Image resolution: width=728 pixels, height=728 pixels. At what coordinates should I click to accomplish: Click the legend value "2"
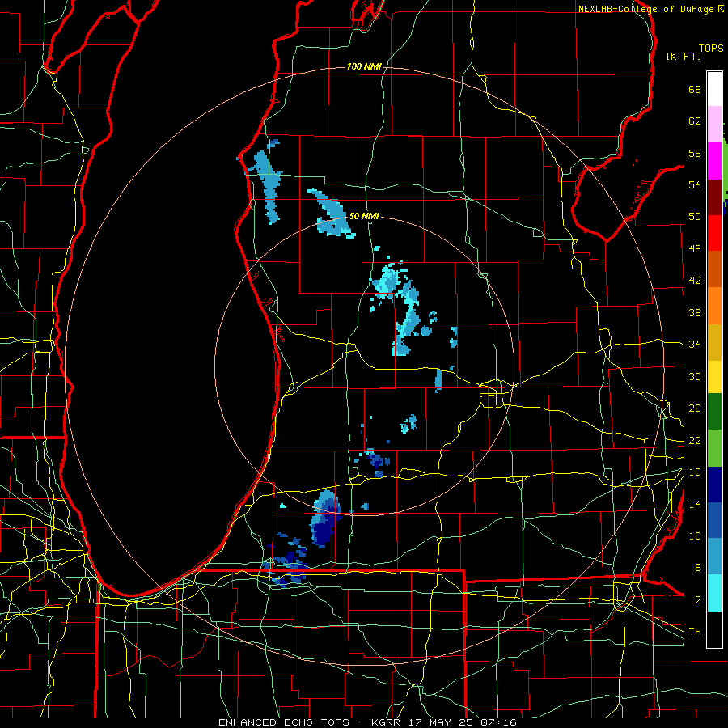[698, 600]
